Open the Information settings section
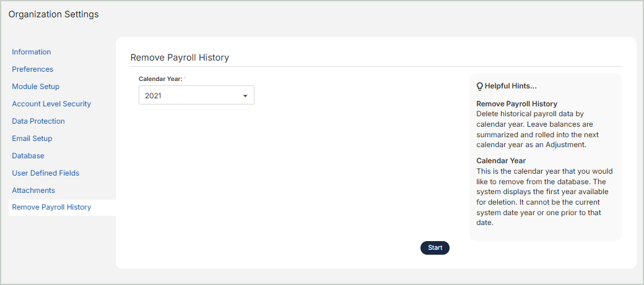Screen dimensions: 644x285 point(32,52)
